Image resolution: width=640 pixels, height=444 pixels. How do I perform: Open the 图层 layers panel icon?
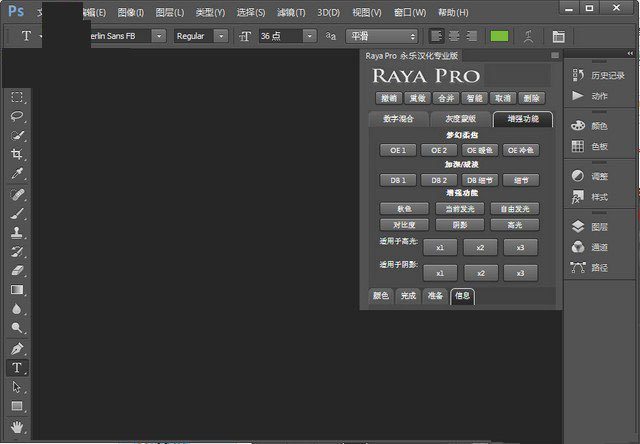point(590,226)
